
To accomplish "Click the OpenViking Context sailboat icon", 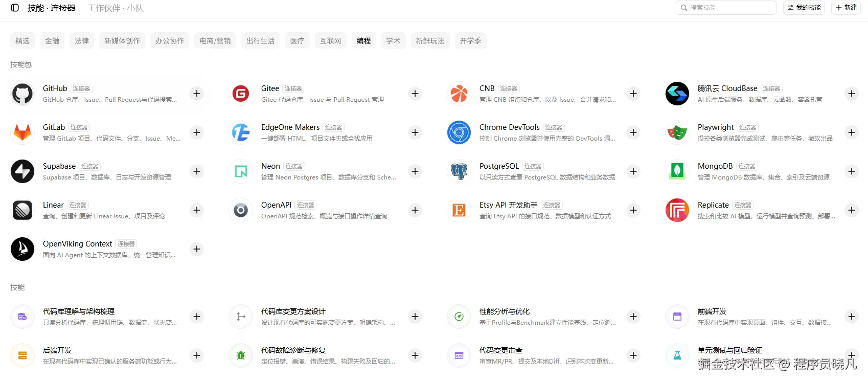I will [x=22, y=249].
